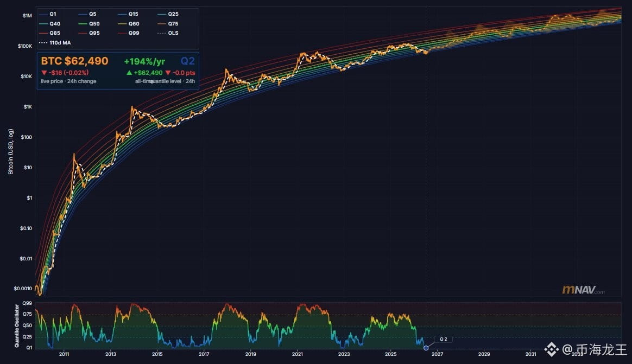Viewport: 632px width, 364px height.
Task: Toggle the Q15 legend entry
Action: pyautogui.click(x=128, y=14)
